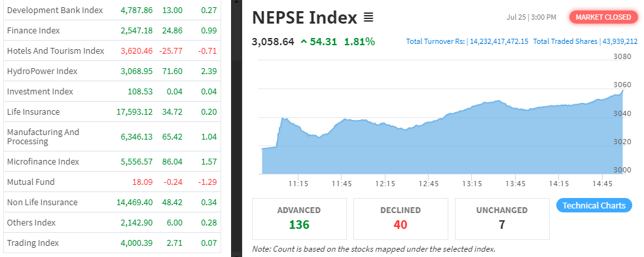Click the blue area chart peak near 3060

(622, 91)
